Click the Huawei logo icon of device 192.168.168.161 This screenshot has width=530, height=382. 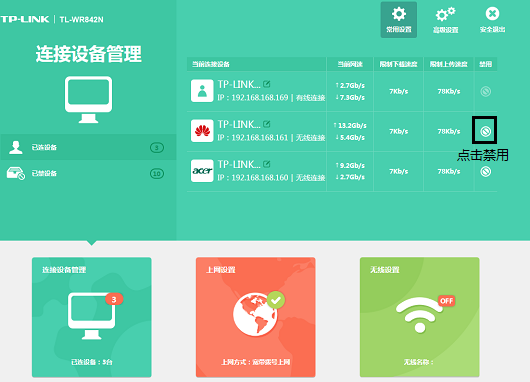[x=202, y=131]
